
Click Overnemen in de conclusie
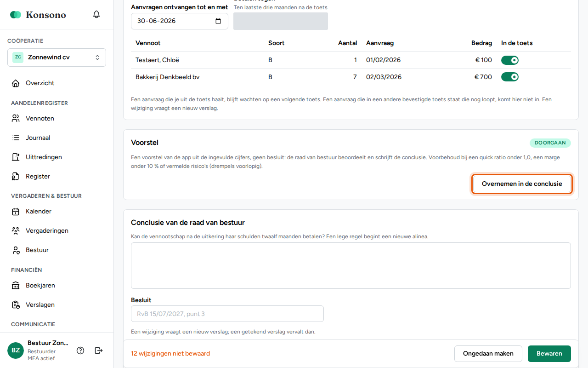click(522, 184)
